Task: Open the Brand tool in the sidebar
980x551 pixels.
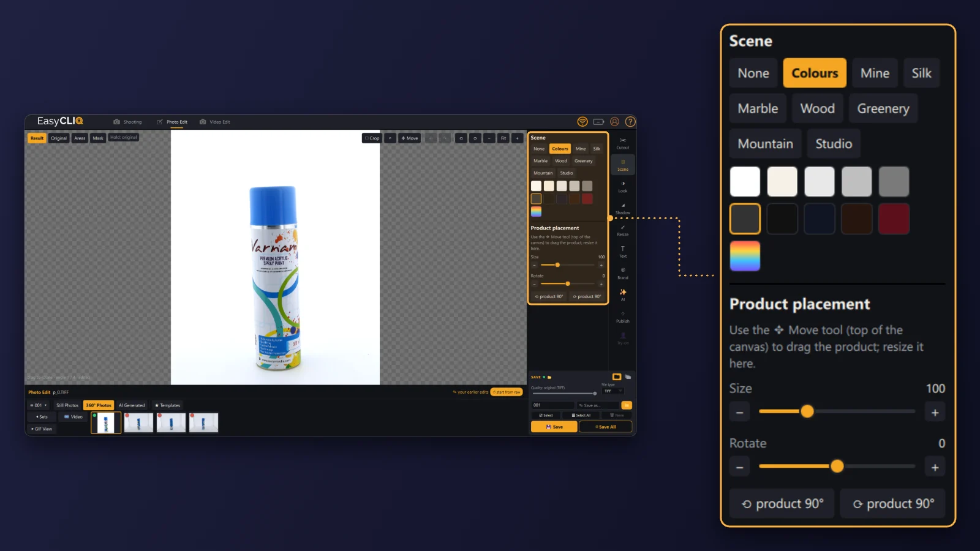Action: [x=623, y=273]
